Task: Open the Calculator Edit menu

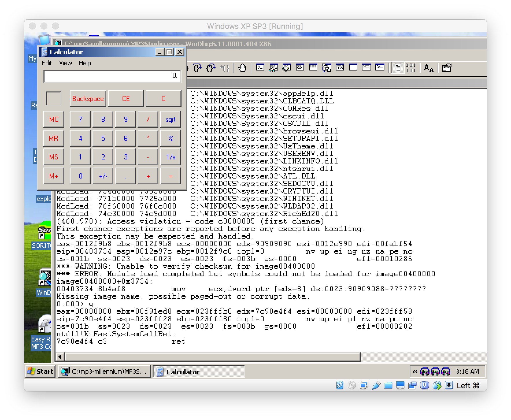Action: tap(47, 63)
